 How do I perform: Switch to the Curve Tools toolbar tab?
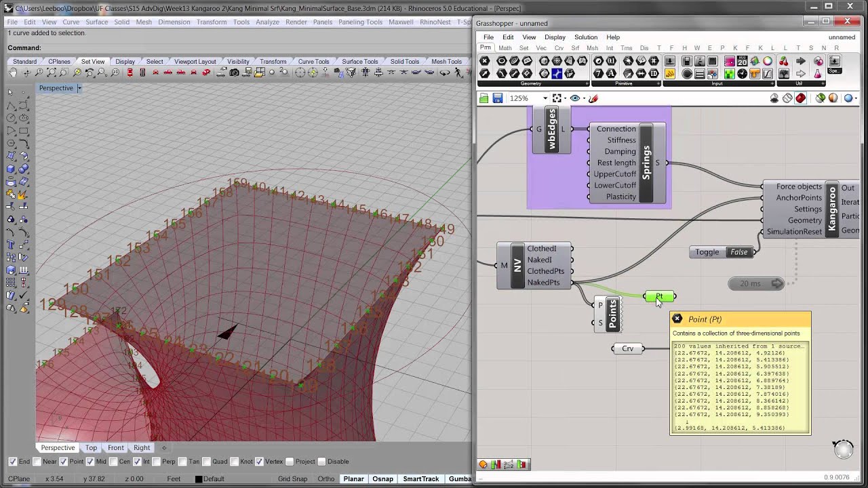point(313,62)
